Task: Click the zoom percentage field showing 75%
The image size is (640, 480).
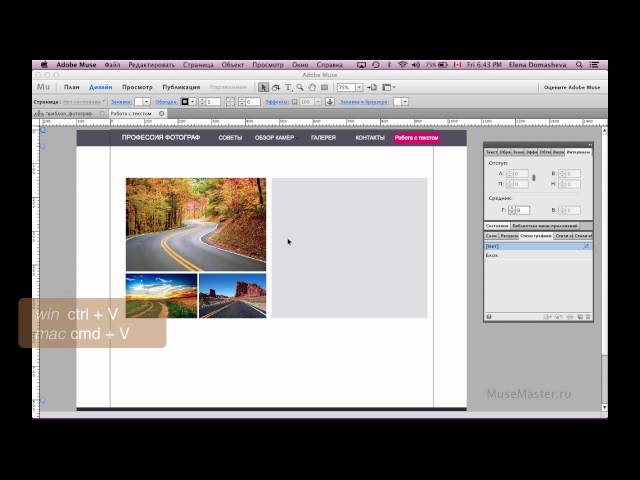Action: point(346,87)
